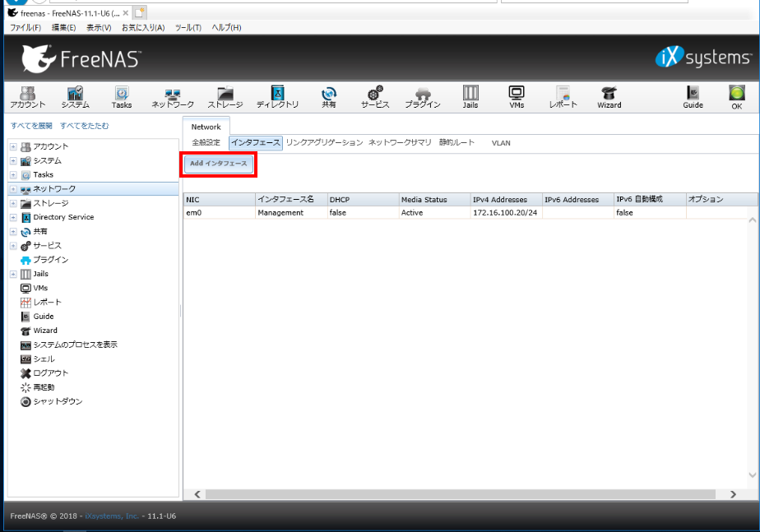Open the プラグイン toolbar icon
The width and height of the screenshot is (760, 532).
423,97
